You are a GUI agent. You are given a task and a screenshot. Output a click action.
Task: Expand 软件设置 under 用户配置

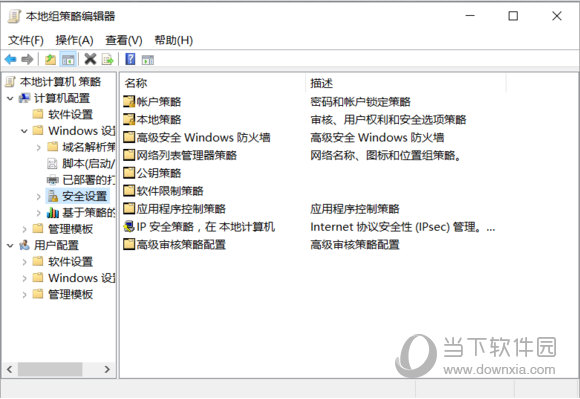(x=24, y=262)
